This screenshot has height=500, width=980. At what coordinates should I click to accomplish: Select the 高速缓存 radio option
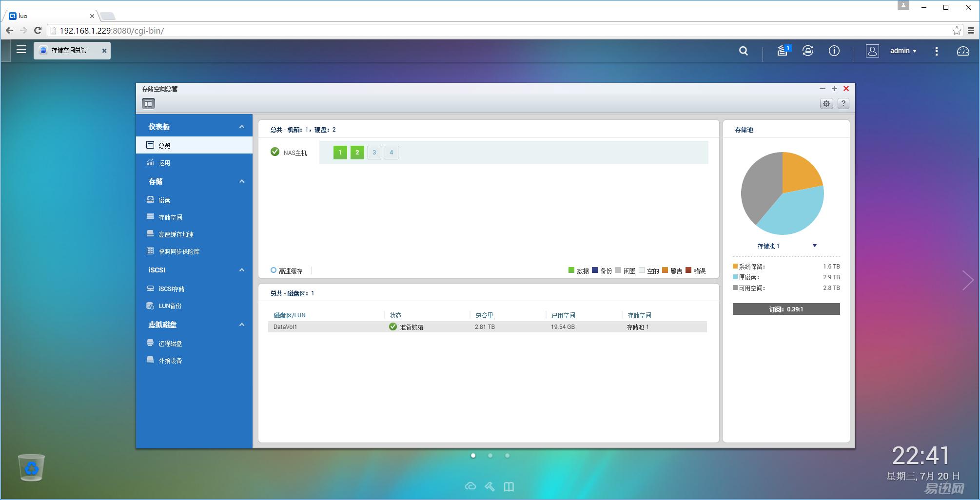tap(274, 270)
